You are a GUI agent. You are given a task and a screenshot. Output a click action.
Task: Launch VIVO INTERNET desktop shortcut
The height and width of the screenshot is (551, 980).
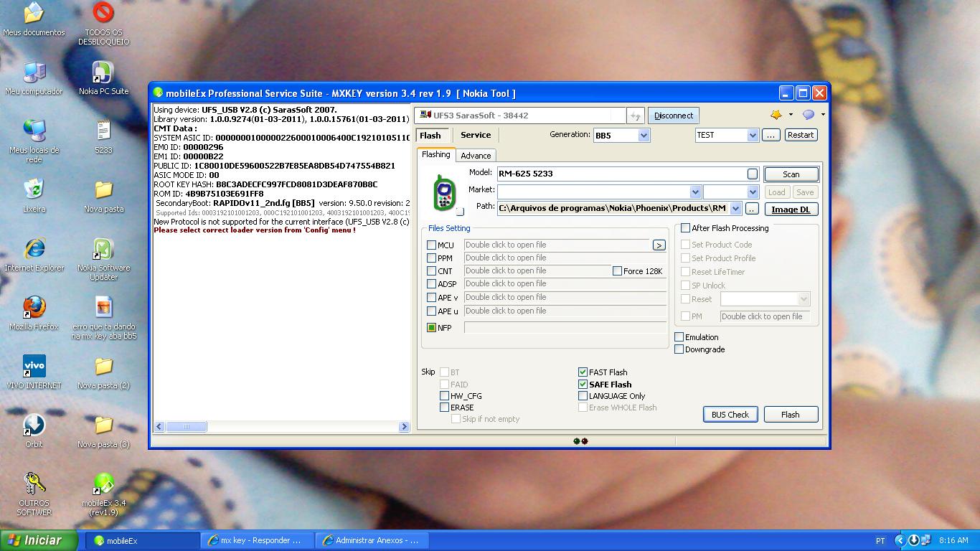34,372
